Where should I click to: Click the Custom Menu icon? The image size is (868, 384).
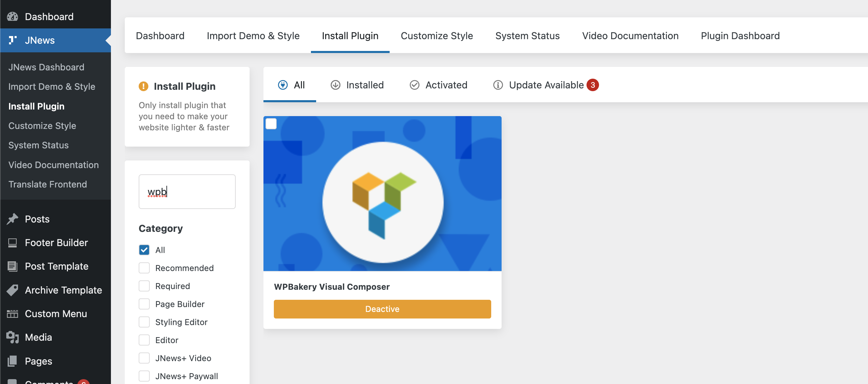12,314
